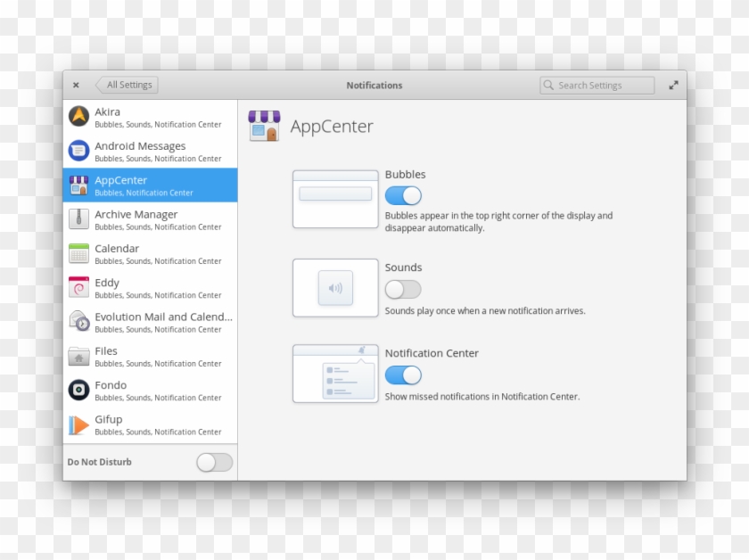Image resolution: width=749 pixels, height=560 pixels.
Task: Click the Eddy Debian icon
Action: [x=78, y=287]
